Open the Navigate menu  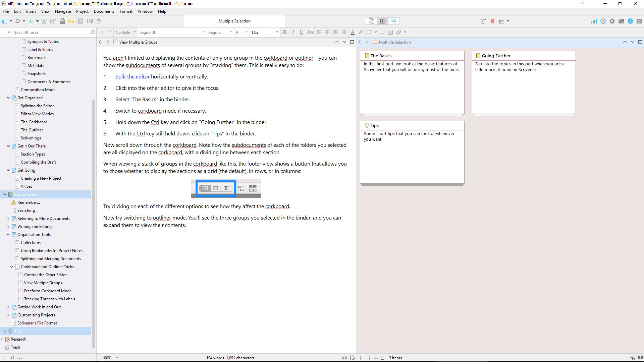pos(63,11)
